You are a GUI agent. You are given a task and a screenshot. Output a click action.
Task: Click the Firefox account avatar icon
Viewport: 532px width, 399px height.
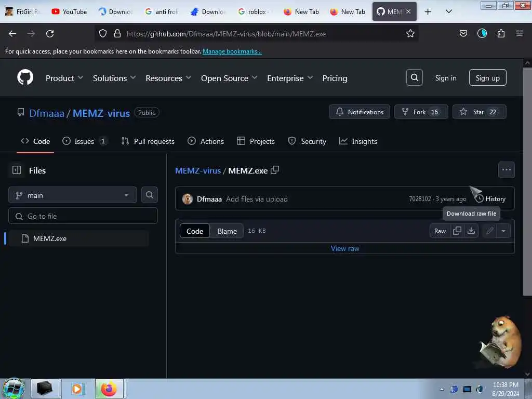(x=482, y=33)
